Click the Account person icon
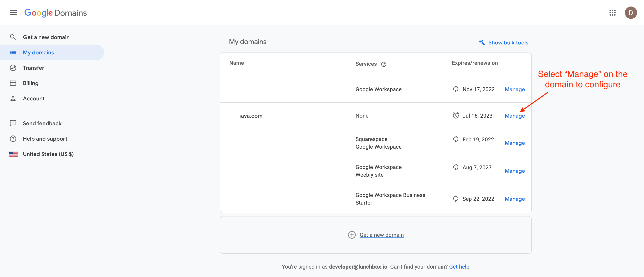 click(x=13, y=98)
